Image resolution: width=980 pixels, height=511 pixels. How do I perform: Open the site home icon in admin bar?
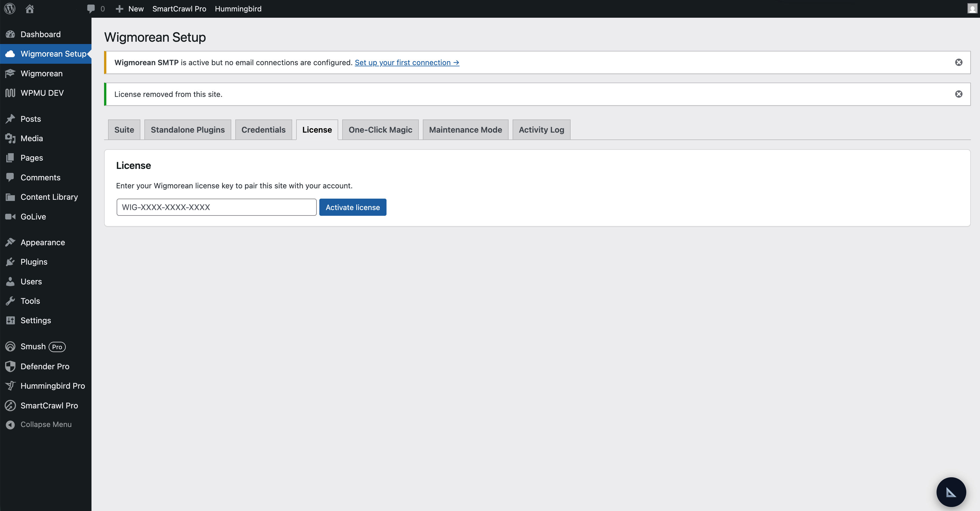pos(30,9)
